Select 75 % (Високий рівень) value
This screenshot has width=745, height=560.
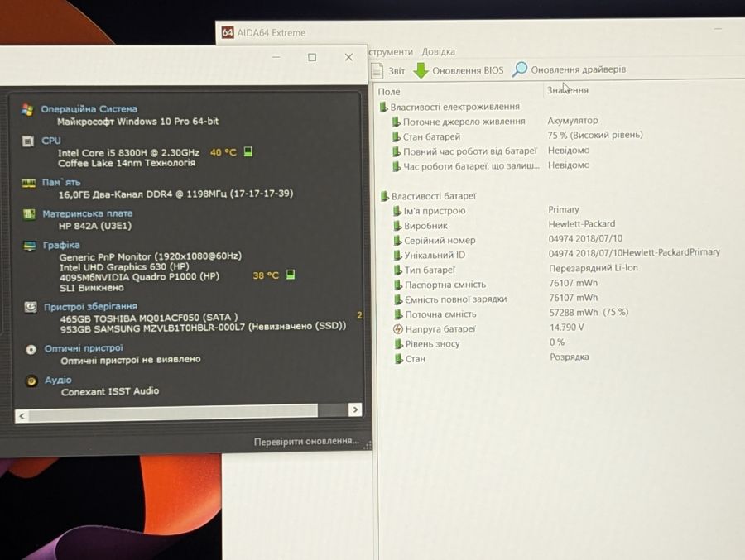(x=595, y=135)
